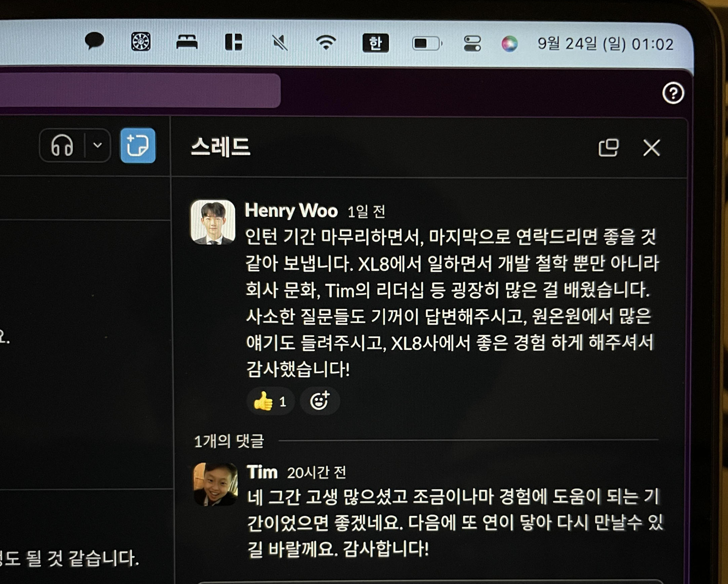Open huddle options dropdown chevron
The width and height of the screenshot is (728, 584).
tap(98, 145)
